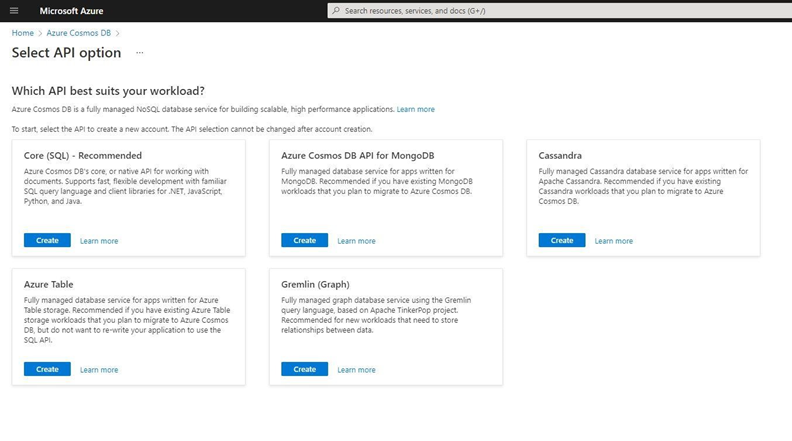Open Azure Cosmos DB breadcrumb link
The height and width of the screenshot is (441, 792).
coord(78,33)
